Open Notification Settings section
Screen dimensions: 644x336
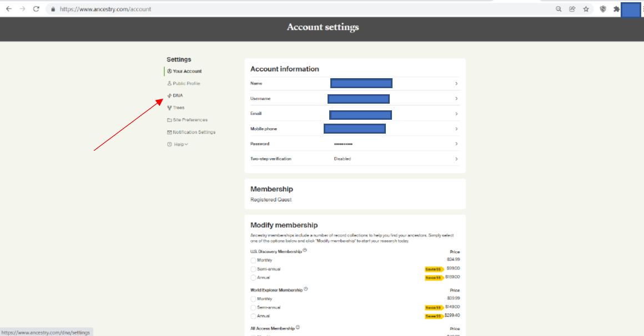pos(194,132)
